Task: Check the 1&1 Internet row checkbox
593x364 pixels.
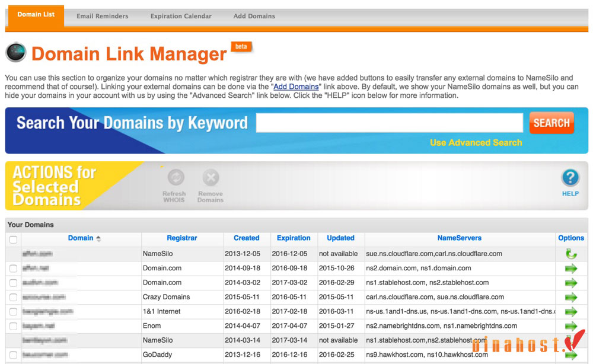Action: [x=13, y=311]
